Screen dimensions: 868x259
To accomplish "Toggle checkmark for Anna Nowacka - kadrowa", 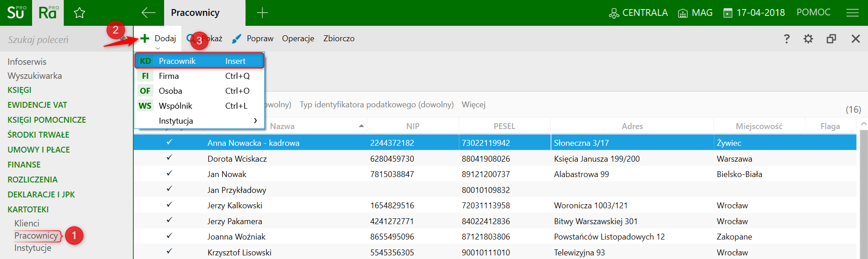I will [169, 142].
